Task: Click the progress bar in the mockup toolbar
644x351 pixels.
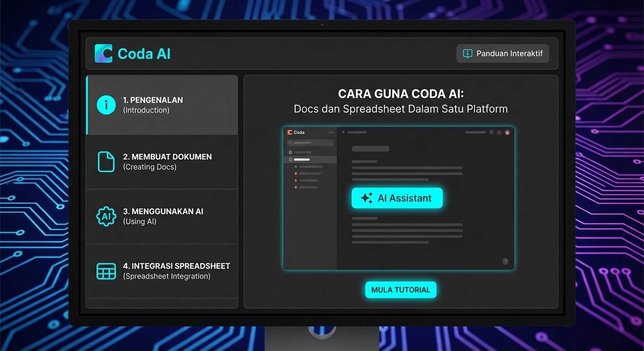Action: (476, 133)
